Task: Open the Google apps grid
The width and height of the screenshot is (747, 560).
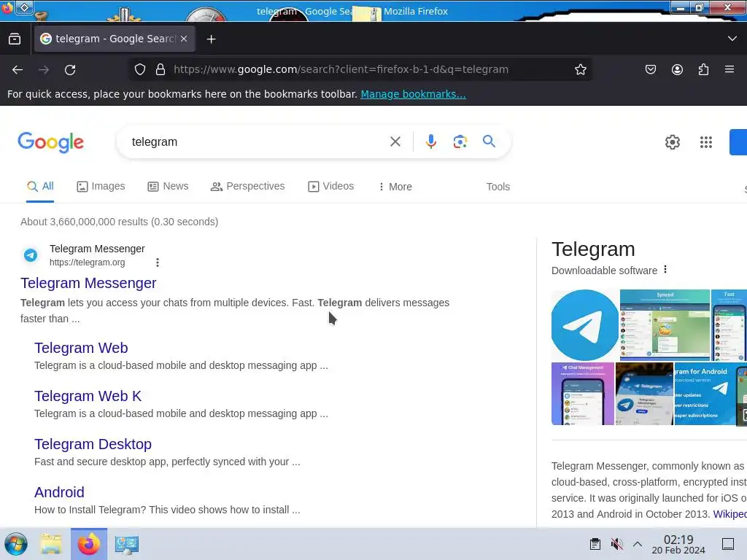Action: (706, 142)
